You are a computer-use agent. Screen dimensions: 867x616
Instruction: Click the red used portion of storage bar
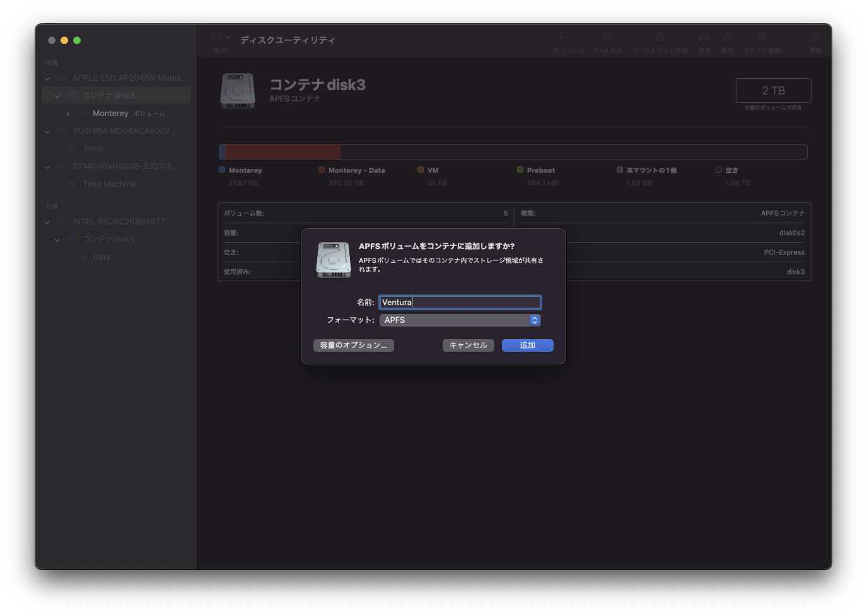tap(283, 152)
